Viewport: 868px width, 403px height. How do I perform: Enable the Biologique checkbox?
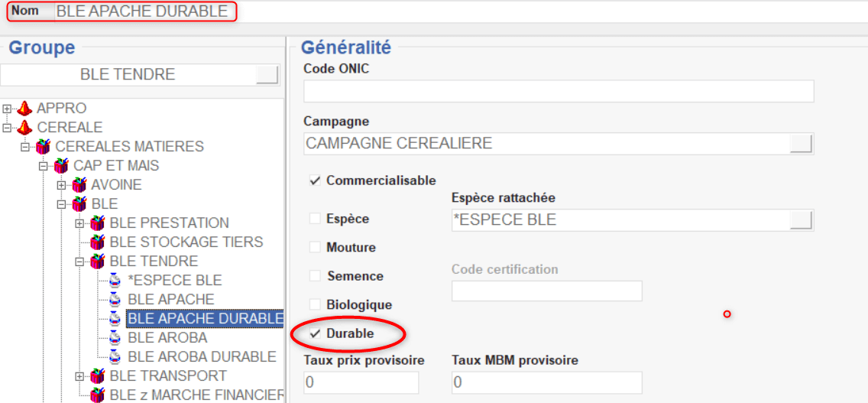coord(314,305)
